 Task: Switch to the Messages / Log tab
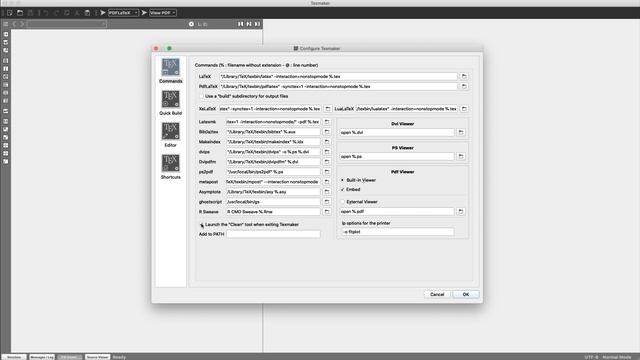point(42,357)
